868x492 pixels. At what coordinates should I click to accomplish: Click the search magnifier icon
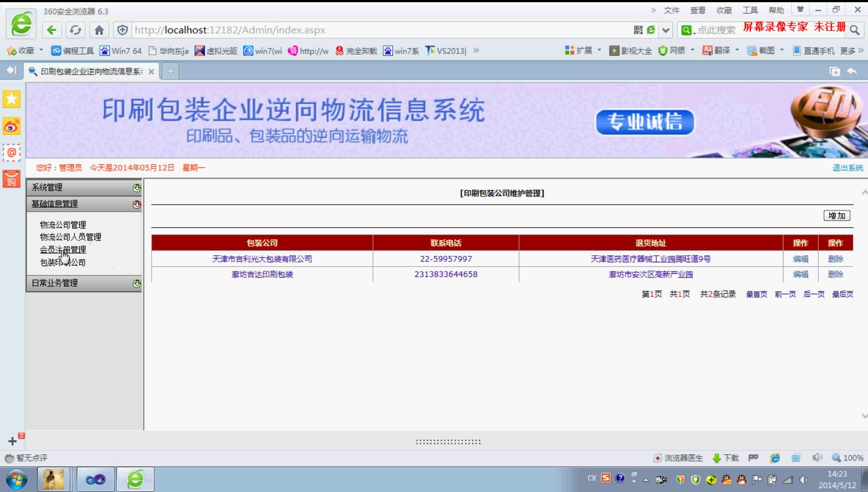pyautogui.click(x=854, y=30)
